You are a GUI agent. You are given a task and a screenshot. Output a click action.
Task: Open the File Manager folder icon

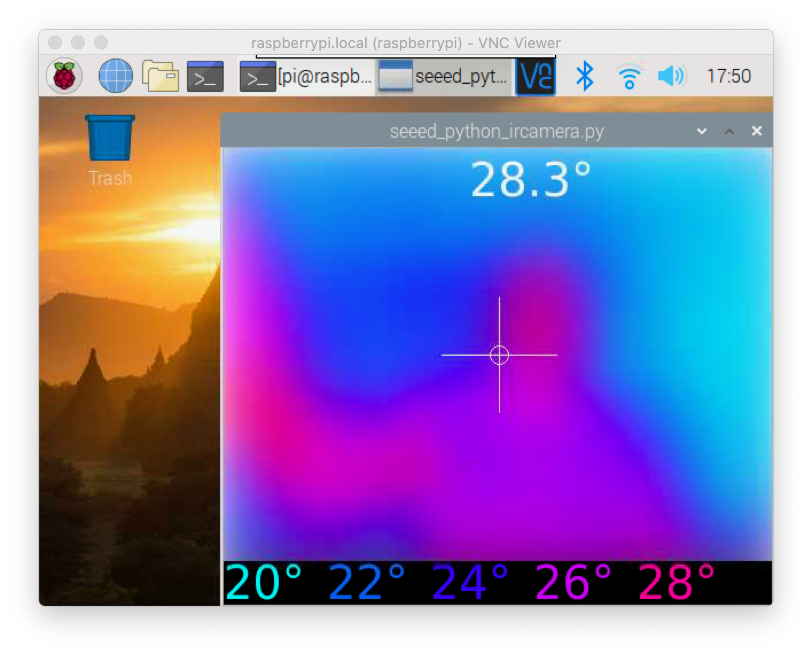(x=161, y=76)
